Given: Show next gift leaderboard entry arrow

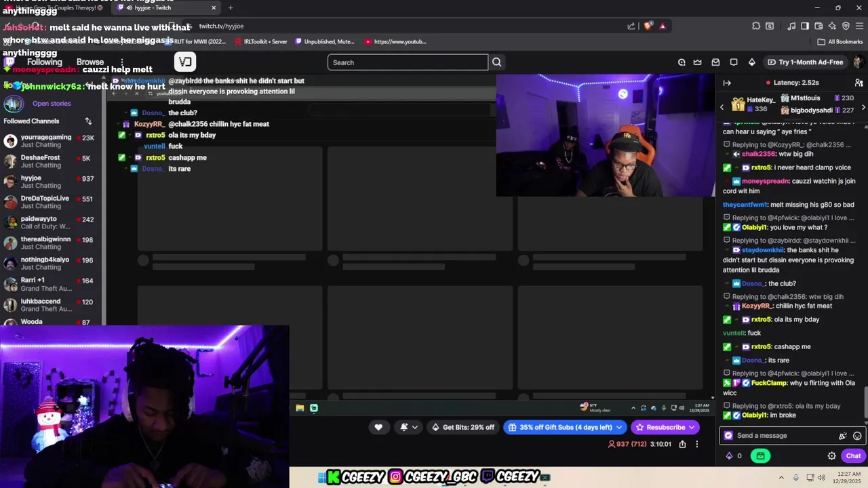Looking at the screenshot, I should [x=863, y=107].
